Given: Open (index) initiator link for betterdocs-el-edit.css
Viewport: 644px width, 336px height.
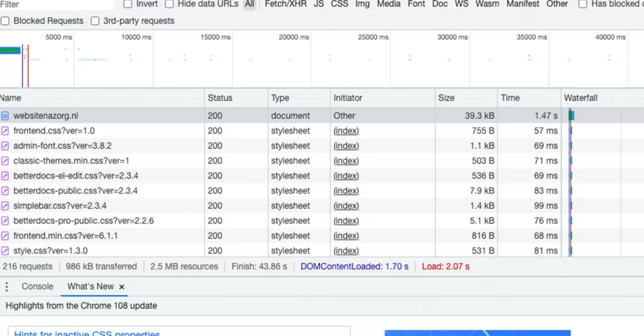Looking at the screenshot, I should [x=347, y=176].
